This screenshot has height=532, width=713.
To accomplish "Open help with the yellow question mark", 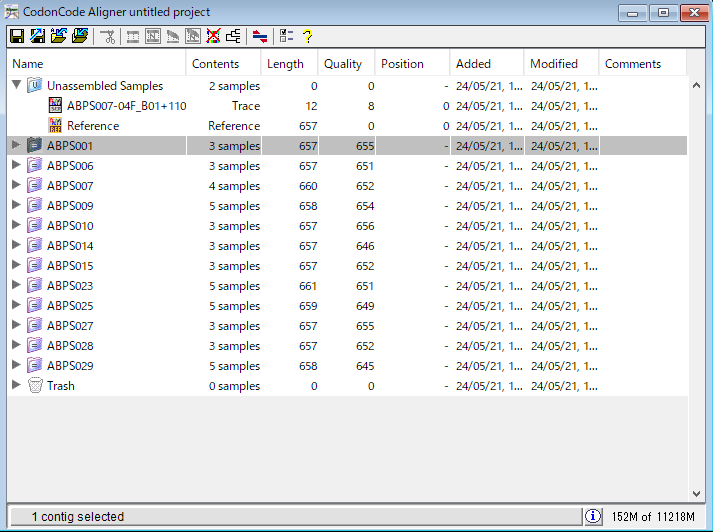I will click(307, 37).
